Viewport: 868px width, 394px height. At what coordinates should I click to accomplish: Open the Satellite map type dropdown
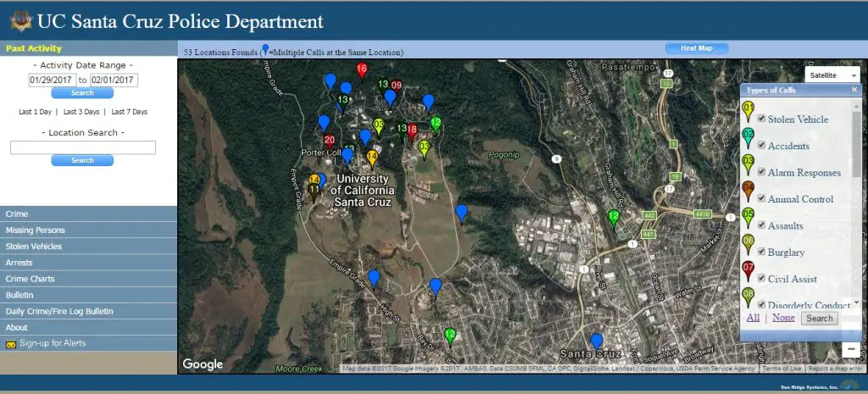832,75
